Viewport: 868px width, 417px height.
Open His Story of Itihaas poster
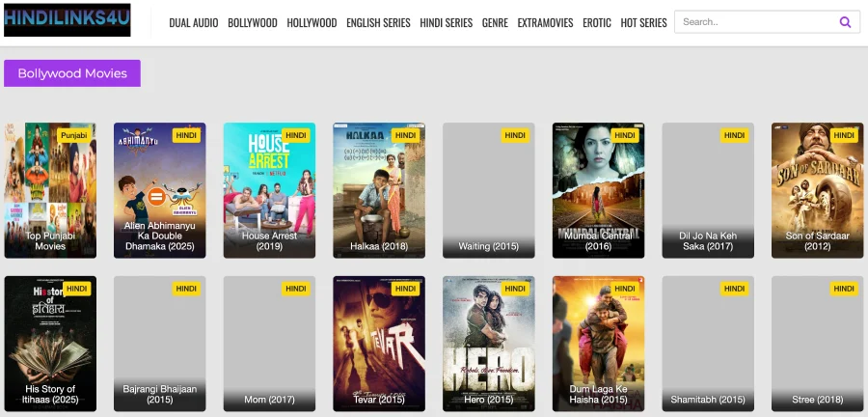coord(50,344)
